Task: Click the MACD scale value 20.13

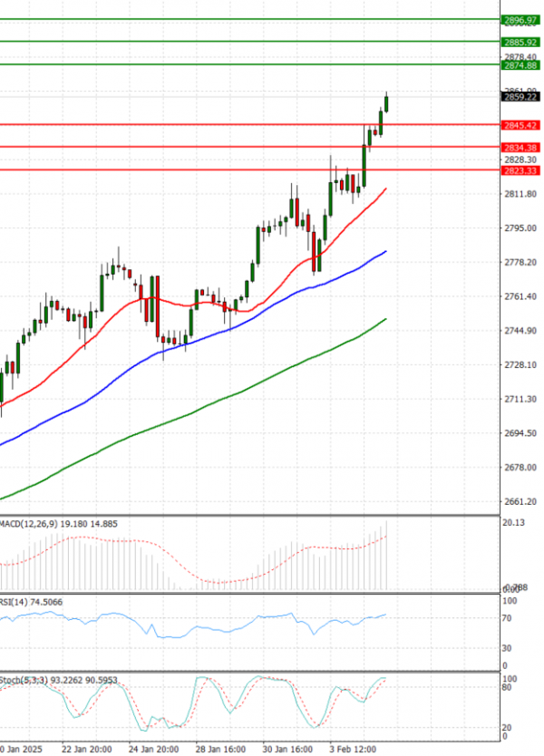Action: 513,523
